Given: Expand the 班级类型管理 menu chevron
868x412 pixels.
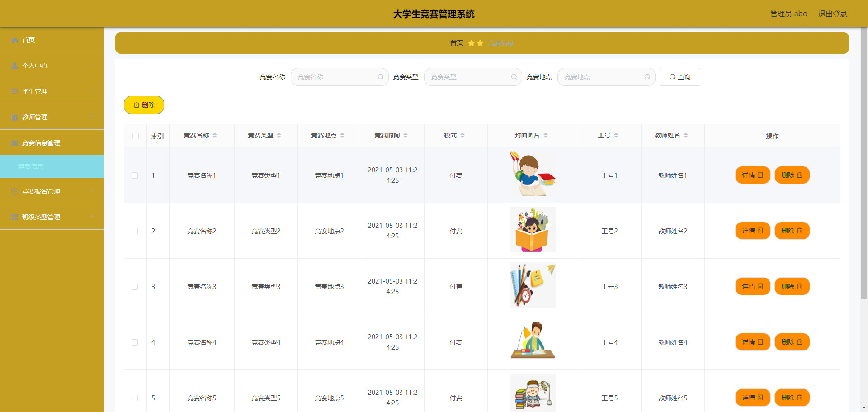Looking at the screenshot, I should point(93,217).
